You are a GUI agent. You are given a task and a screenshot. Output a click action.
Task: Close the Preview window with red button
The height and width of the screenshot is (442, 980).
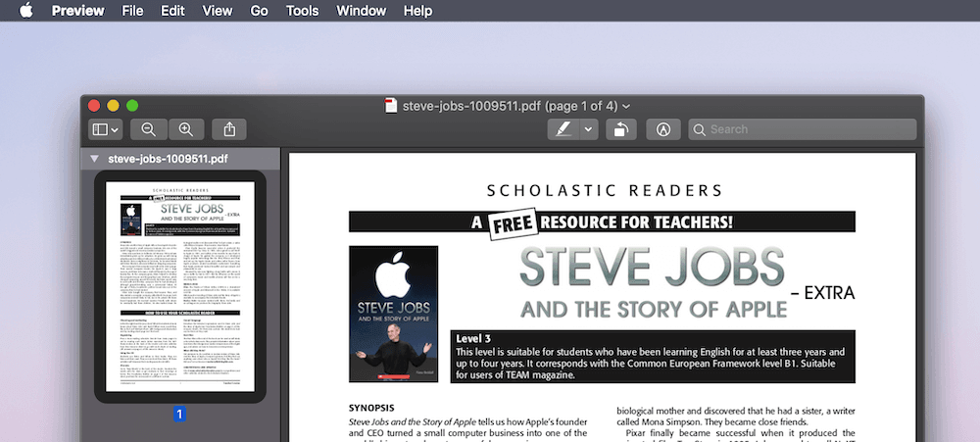94,106
